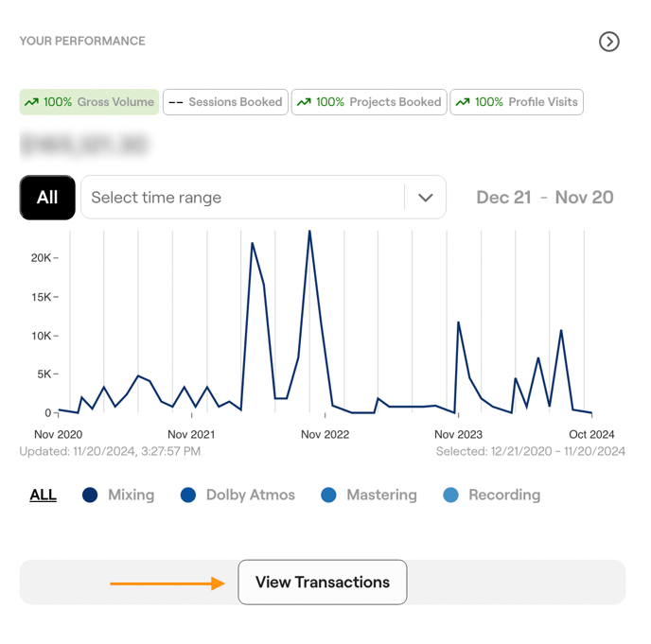Click the Dolby Atmos color dot
This screenshot has width=651, height=644.
[188, 495]
